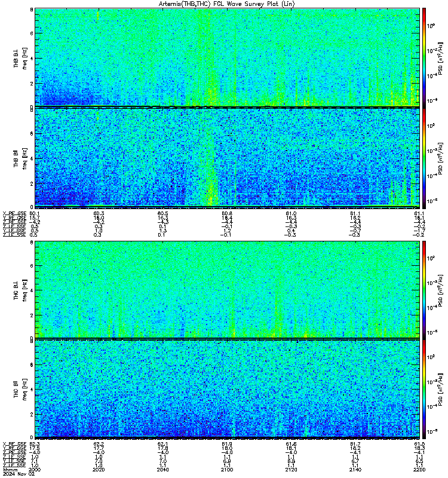The height and width of the screenshot is (478, 448).
Task: Click the THC X_RE_GSE value '61.5'
Action: coord(419,444)
